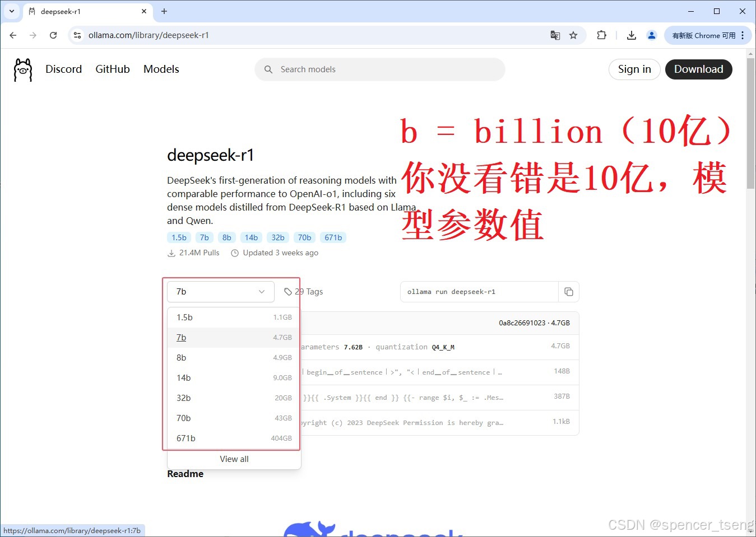The height and width of the screenshot is (537, 756).
Task: Copy the ollama run command
Action: point(569,292)
